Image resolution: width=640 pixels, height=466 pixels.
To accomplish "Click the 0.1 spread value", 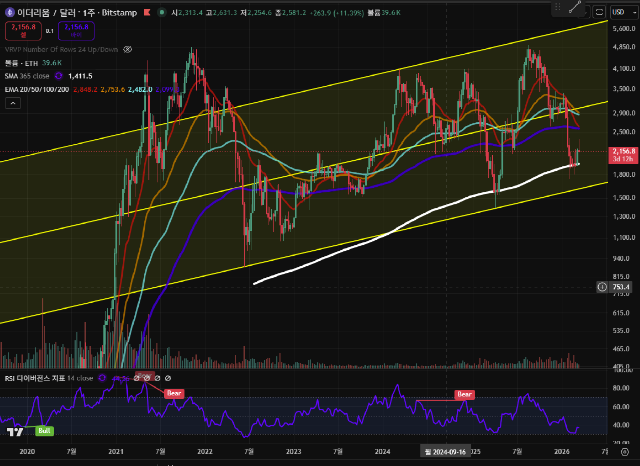I will point(49,31).
